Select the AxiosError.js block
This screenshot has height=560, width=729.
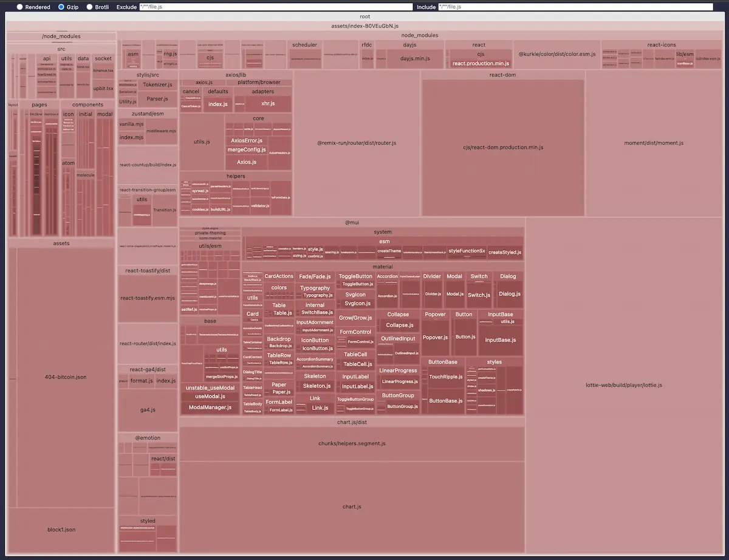coord(247,140)
